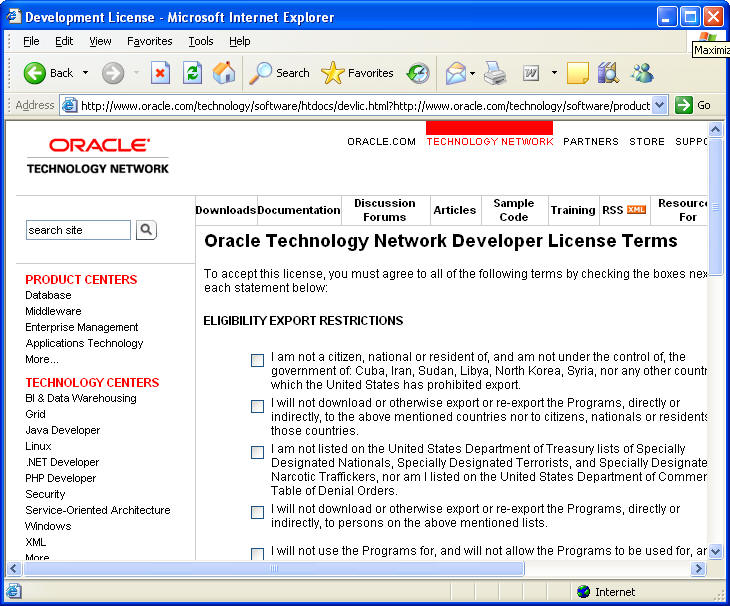Screen dimensions: 730x606
Task: Click the Internet zone globe icon
Action: click(583, 592)
